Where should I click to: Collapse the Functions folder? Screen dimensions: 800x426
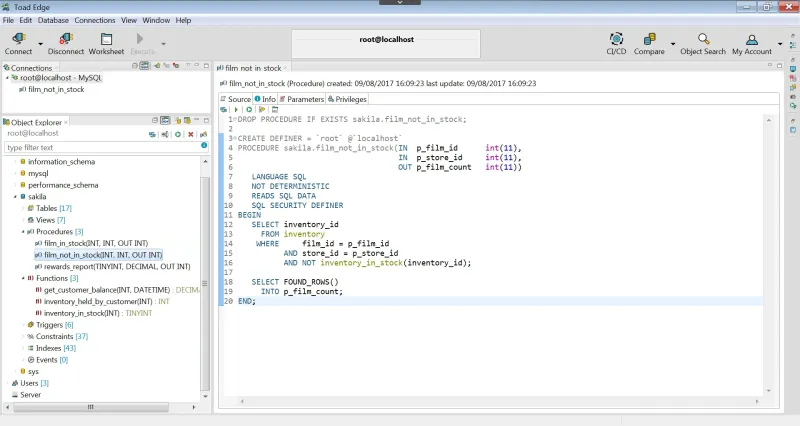pos(23,278)
